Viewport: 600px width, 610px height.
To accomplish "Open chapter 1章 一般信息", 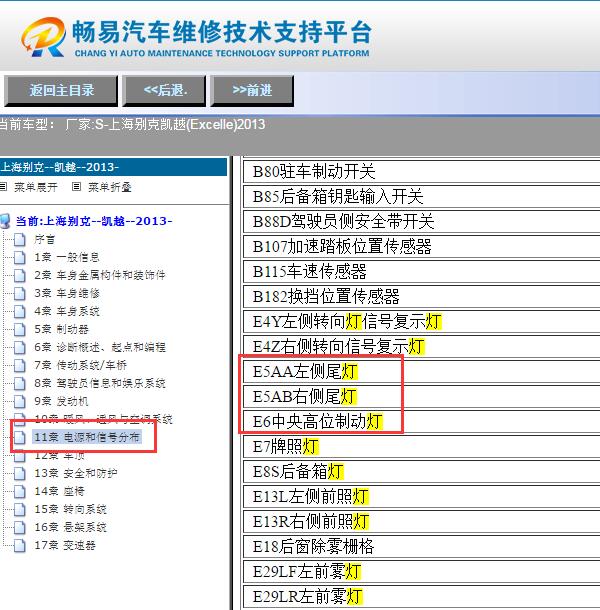I will [x=67, y=258].
